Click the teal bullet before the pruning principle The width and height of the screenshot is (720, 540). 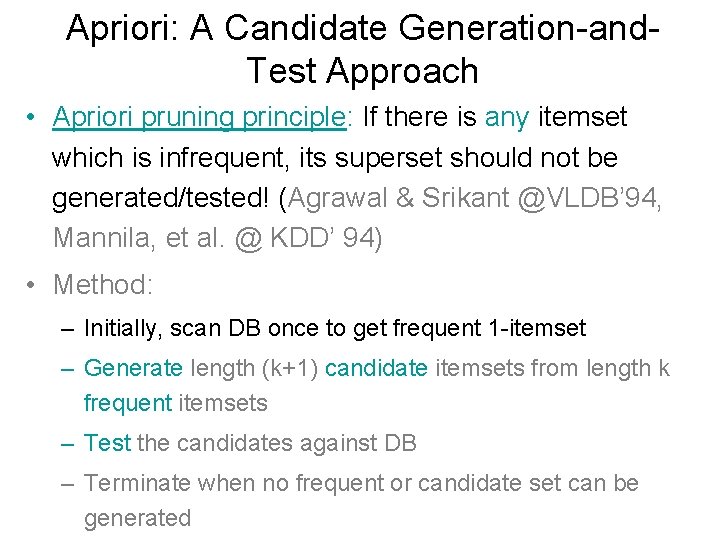tap(31, 117)
